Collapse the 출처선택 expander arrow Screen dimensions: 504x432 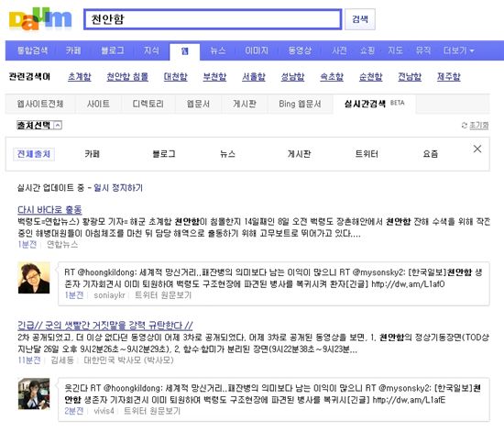pos(58,125)
